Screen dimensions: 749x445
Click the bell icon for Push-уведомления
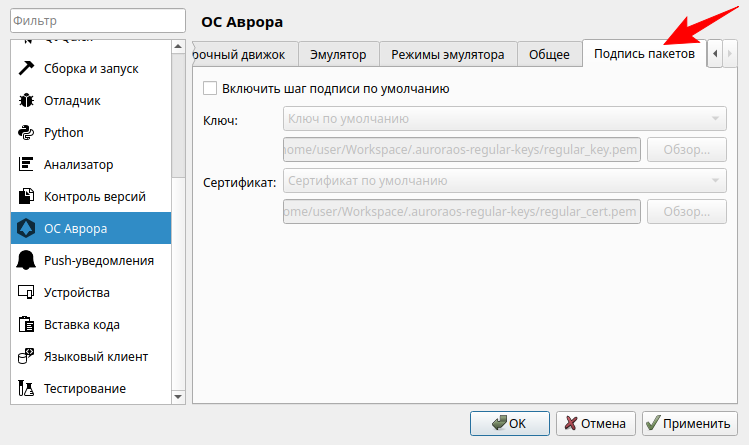click(26, 260)
